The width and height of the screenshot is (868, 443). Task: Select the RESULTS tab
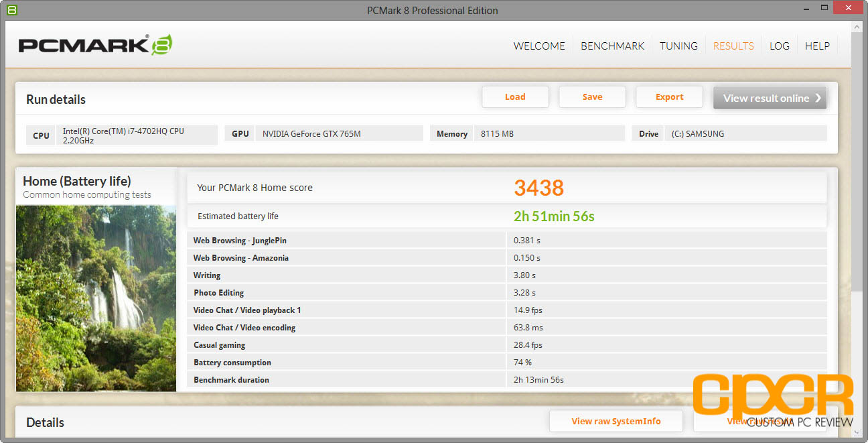pos(733,46)
